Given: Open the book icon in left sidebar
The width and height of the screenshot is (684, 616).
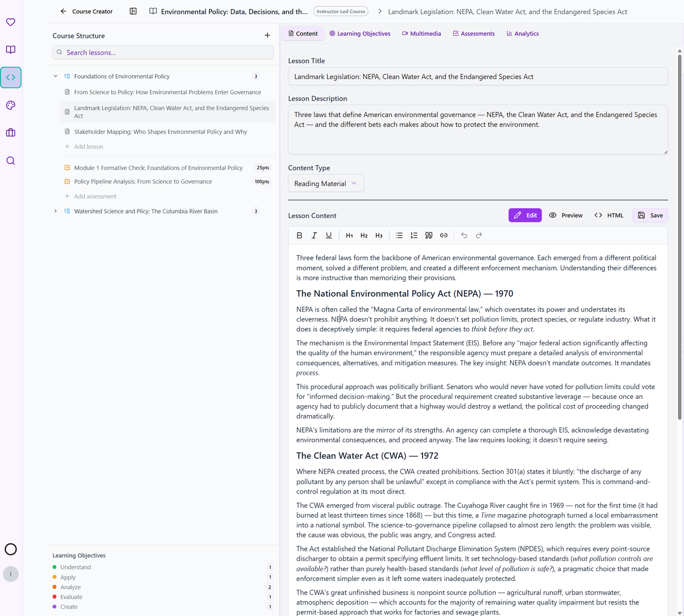Looking at the screenshot, I should click(x=11, y=50).
